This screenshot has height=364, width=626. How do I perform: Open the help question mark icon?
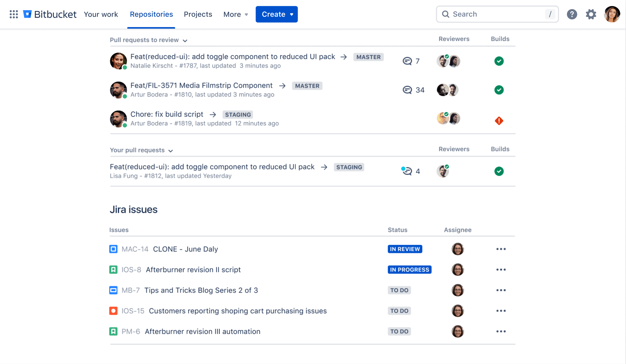click(x=572, y=14)
